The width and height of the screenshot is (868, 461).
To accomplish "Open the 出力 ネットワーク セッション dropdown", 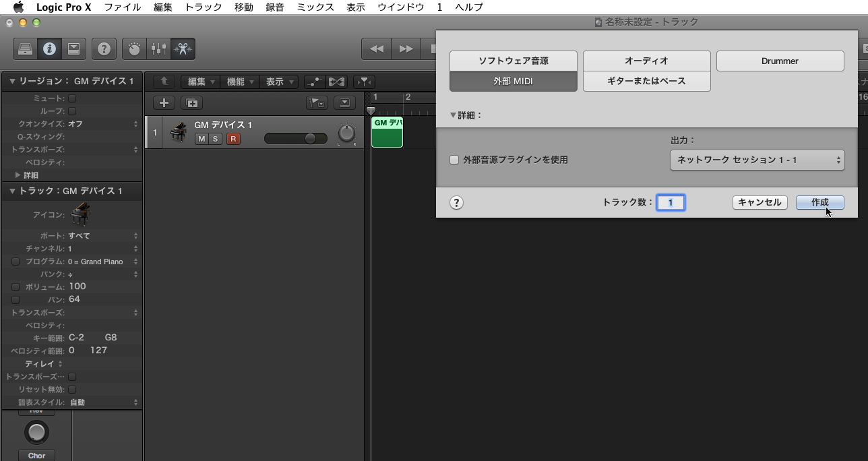I will click(x=757, y=160).
